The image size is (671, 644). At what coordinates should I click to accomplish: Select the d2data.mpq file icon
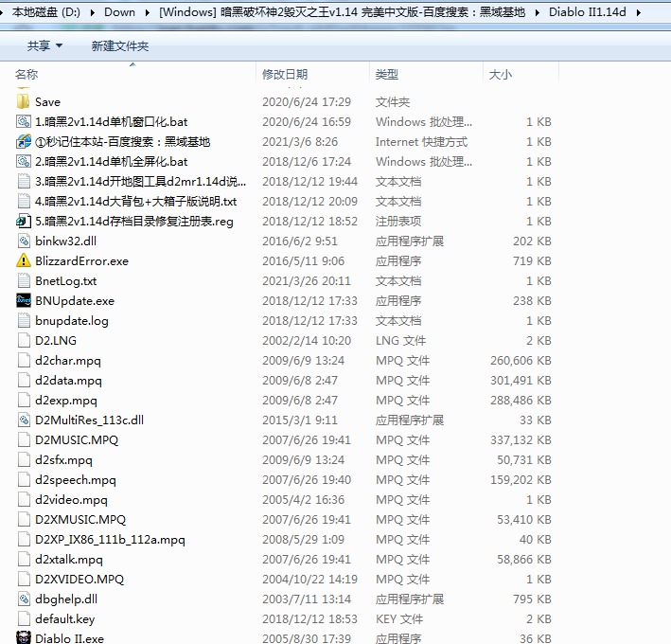(x=24, y=380)
